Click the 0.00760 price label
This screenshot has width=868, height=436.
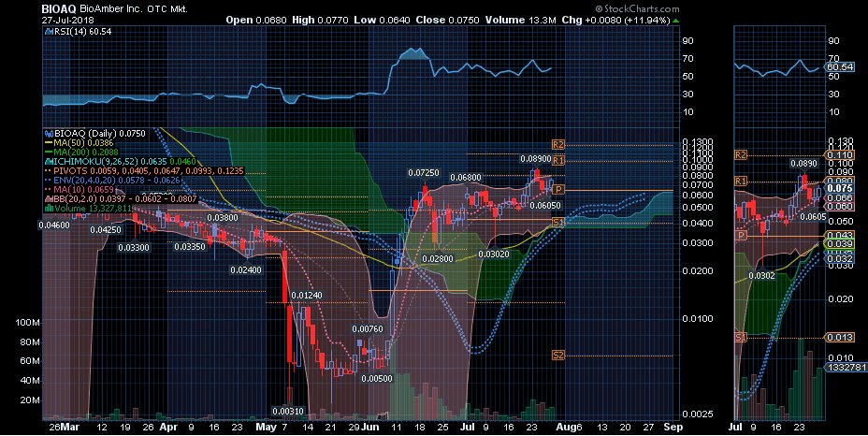tap(367, 329)
